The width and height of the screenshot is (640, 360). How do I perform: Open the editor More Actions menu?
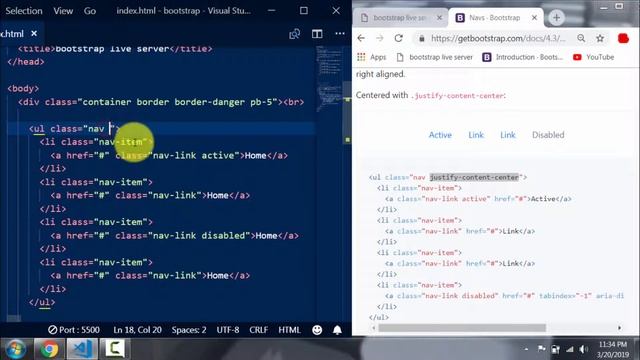click(x=340, y=33)
